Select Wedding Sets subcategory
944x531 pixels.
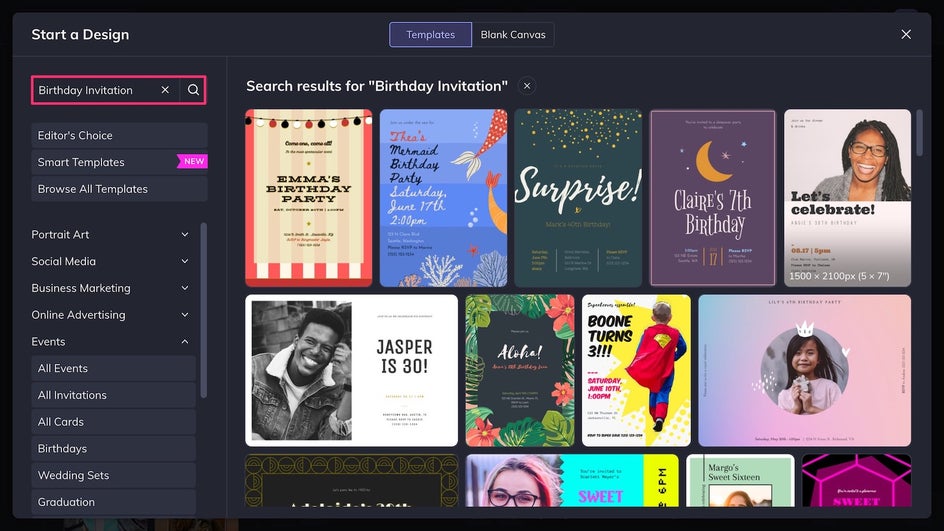113,475
